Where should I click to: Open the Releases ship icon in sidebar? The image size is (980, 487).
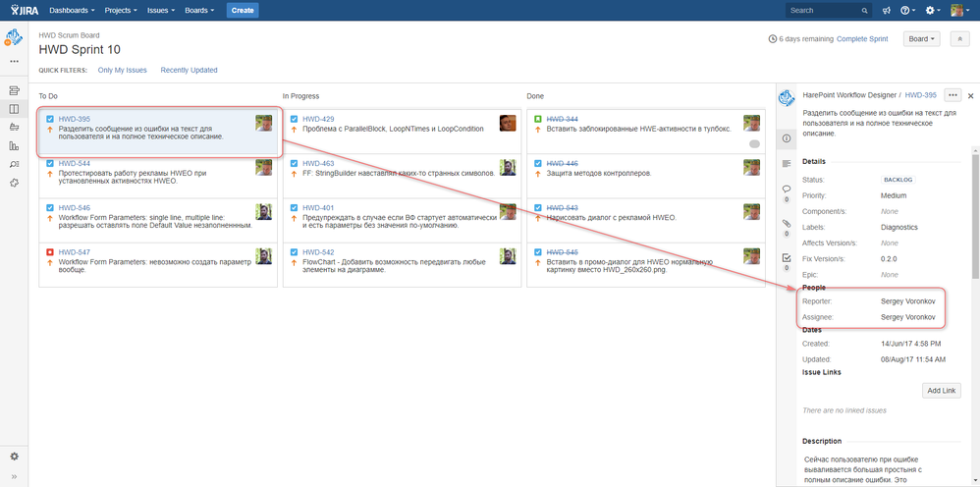14,128
